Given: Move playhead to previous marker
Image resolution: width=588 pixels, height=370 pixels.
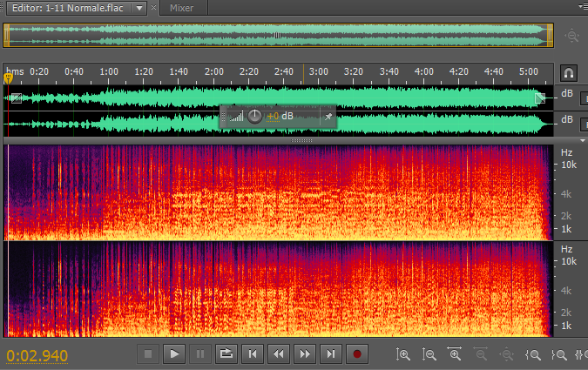Looking at the screenshot, I should 253,354.
